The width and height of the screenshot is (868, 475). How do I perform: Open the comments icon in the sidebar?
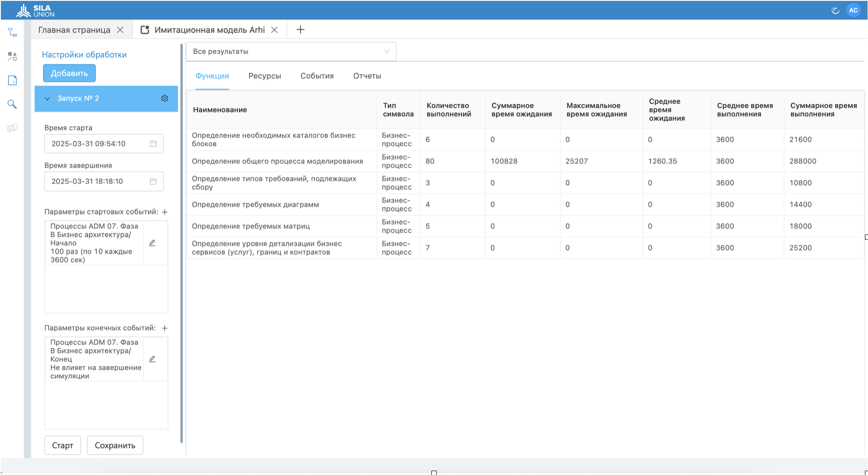point(13,128)
